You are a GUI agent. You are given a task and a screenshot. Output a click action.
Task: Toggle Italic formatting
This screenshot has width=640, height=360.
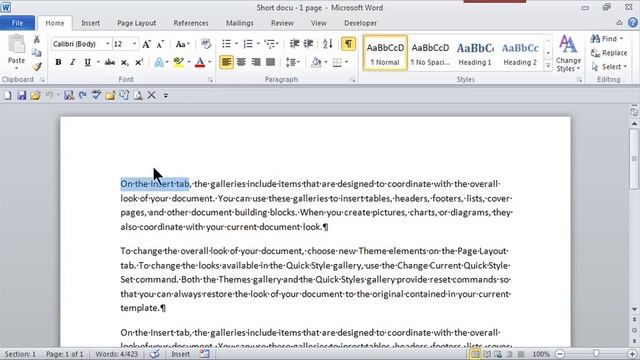(73, 62)
